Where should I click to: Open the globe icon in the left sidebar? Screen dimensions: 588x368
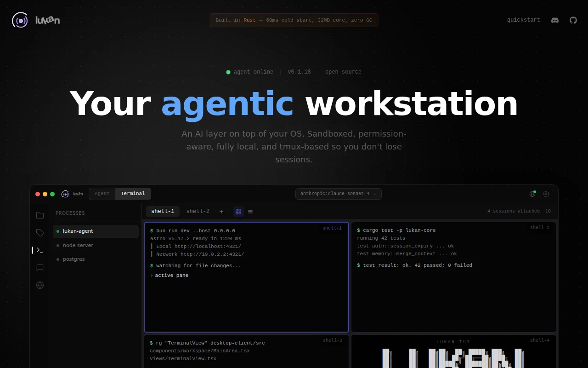pyautogui.click(x=40, y=285)
